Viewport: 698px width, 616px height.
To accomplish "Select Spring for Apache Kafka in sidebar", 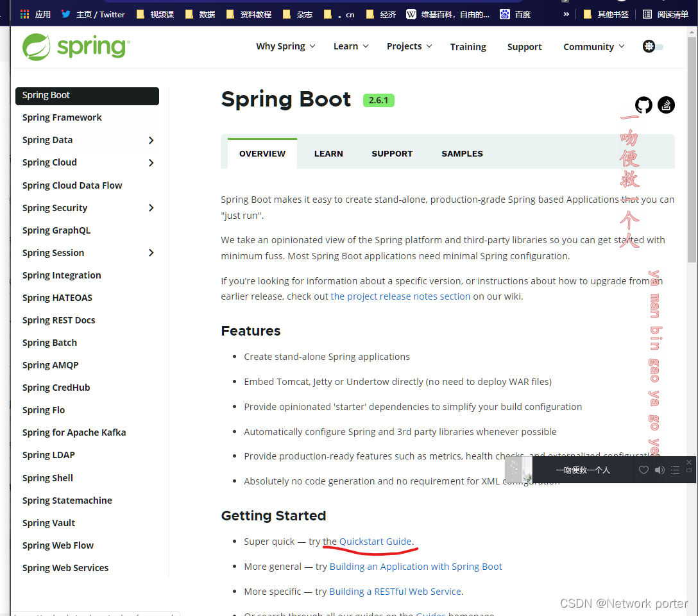I will click(74, 432).
